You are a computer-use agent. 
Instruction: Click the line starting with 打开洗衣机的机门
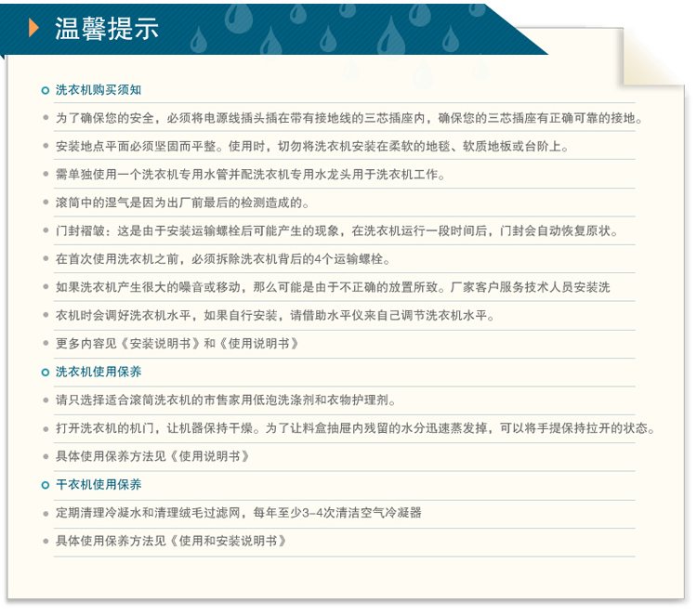(x=355, y=428)
